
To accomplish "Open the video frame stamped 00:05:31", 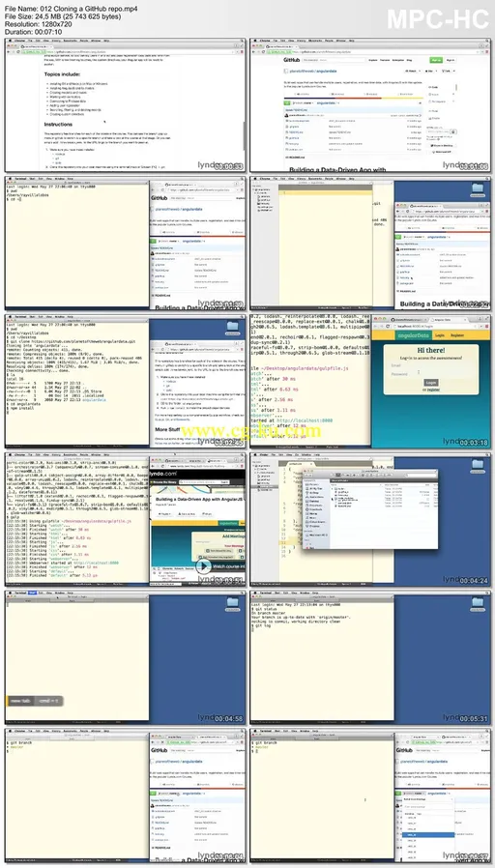I will [x=370, y=657].
